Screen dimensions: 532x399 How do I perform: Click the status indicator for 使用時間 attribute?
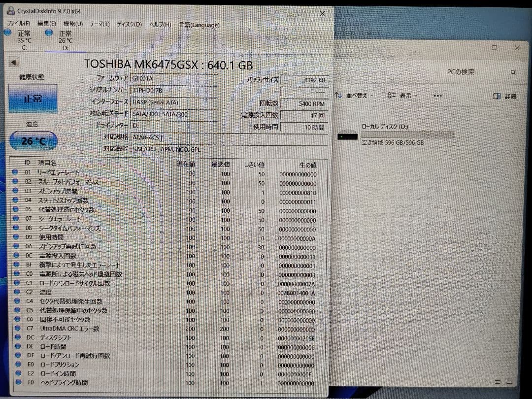click(16, 237)
